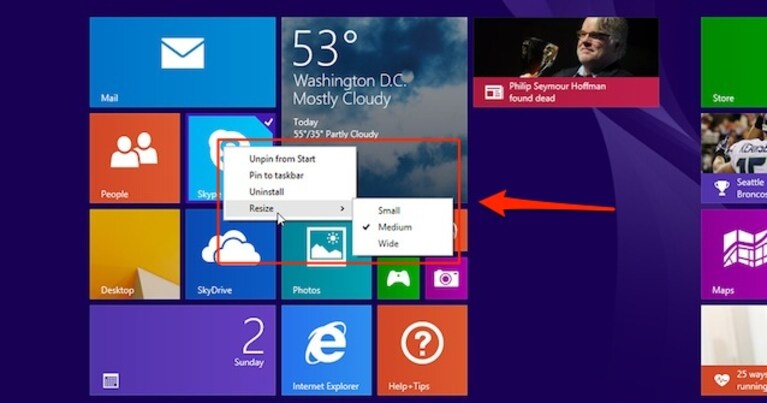Screen dimensions: 767x403
Task: Open the Maps tile
Action: (x=734, y=254)
